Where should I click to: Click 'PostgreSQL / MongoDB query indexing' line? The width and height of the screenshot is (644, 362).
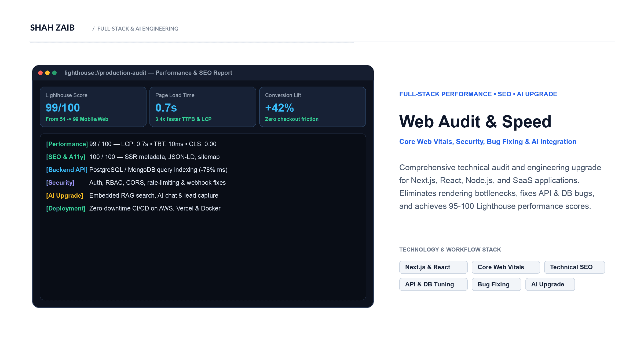(158, 170)
